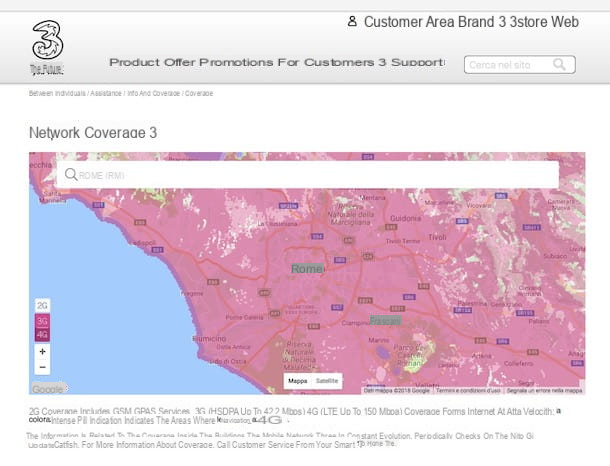
Task: Click Segnala un errore nella mappa
Action: (544, 390)
